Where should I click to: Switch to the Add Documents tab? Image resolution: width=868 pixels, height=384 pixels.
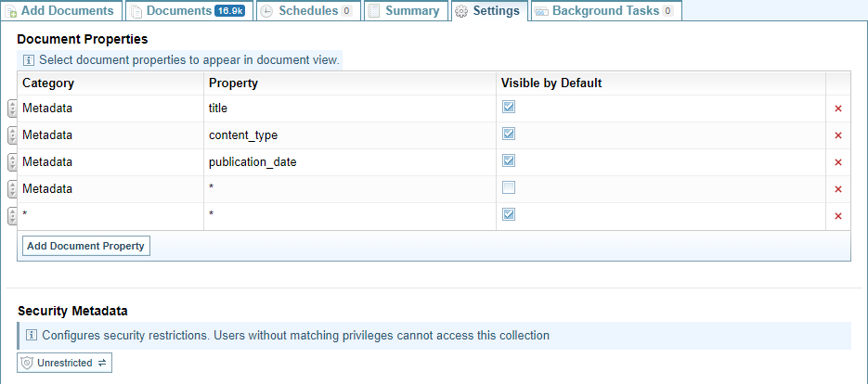pos(60,11)
